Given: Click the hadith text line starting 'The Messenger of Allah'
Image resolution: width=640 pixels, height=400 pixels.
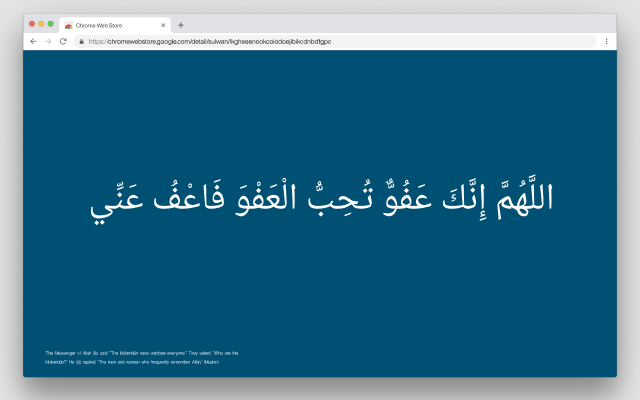Looking at the screenshot, I should coord(142,353).
